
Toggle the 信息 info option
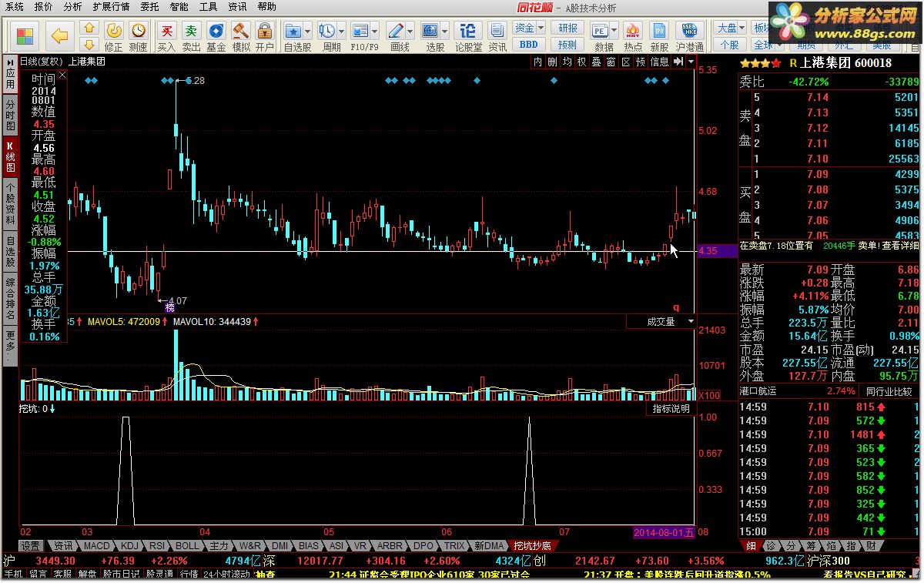660,62
